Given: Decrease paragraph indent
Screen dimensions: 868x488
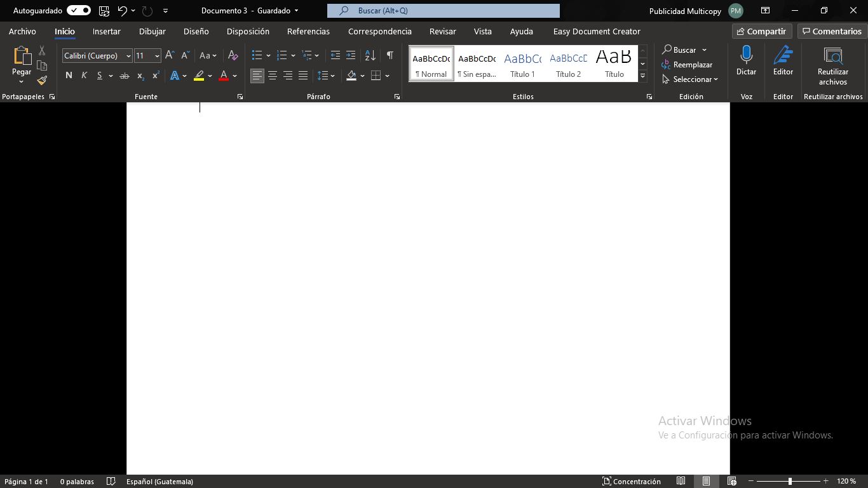Looking at the screenshot, I should 336,55.
